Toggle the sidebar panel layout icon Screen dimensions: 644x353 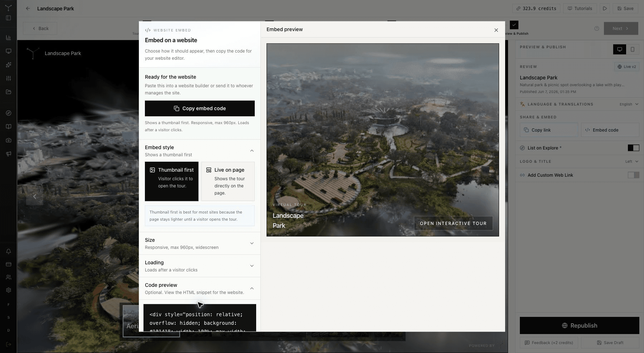[x=8, y=18]
